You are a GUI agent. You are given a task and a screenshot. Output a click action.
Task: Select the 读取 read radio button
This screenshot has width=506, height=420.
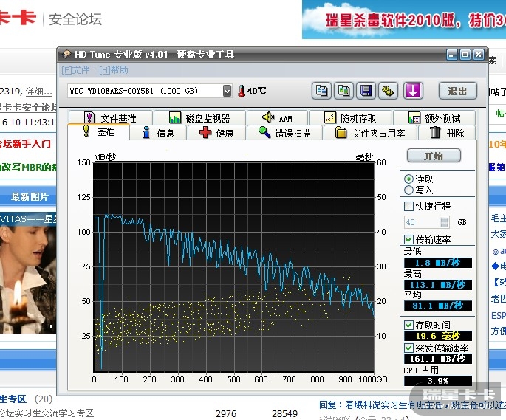coord(409,179)
